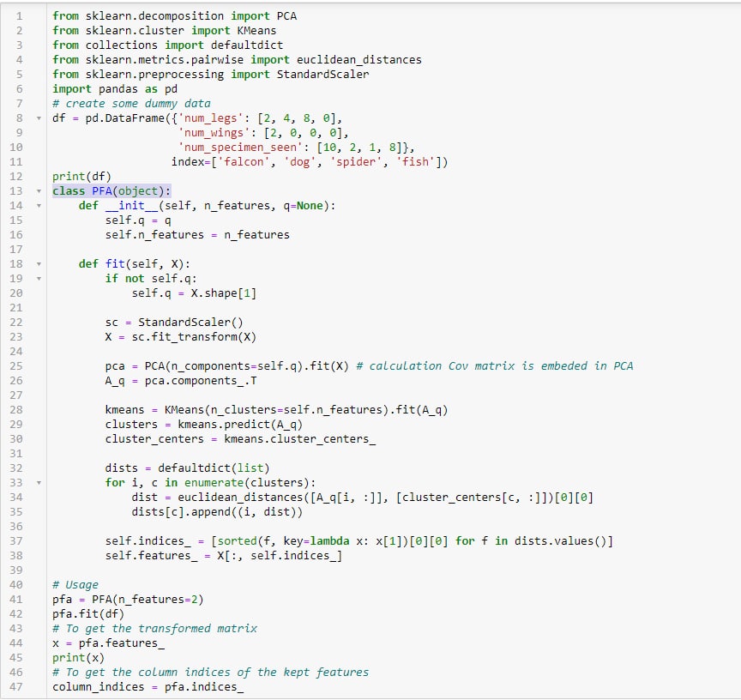This screenshot has height=700, width=741.
Task: Click line number 1 in the gutter
Action: click(20, 16)
